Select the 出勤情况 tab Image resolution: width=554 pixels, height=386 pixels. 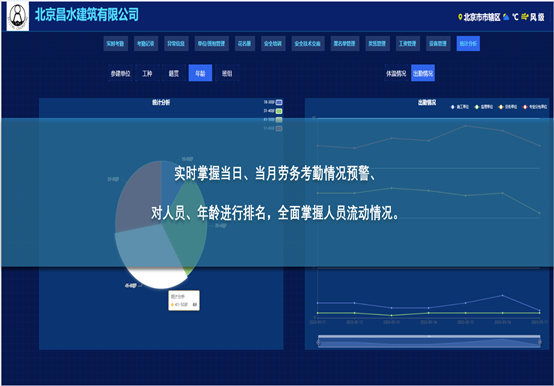pos(423,73)
